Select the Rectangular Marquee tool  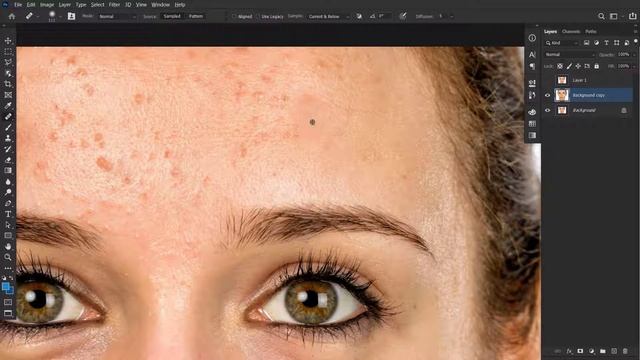coord(8,52)
